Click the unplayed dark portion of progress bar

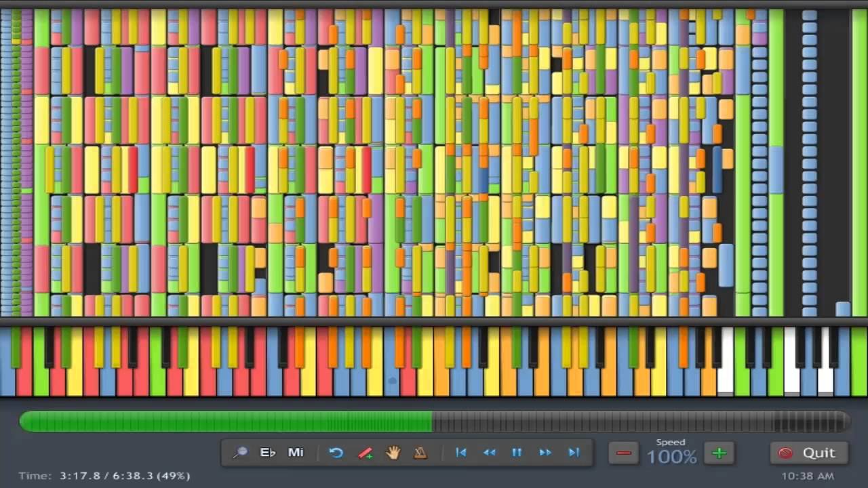point(641,422)
